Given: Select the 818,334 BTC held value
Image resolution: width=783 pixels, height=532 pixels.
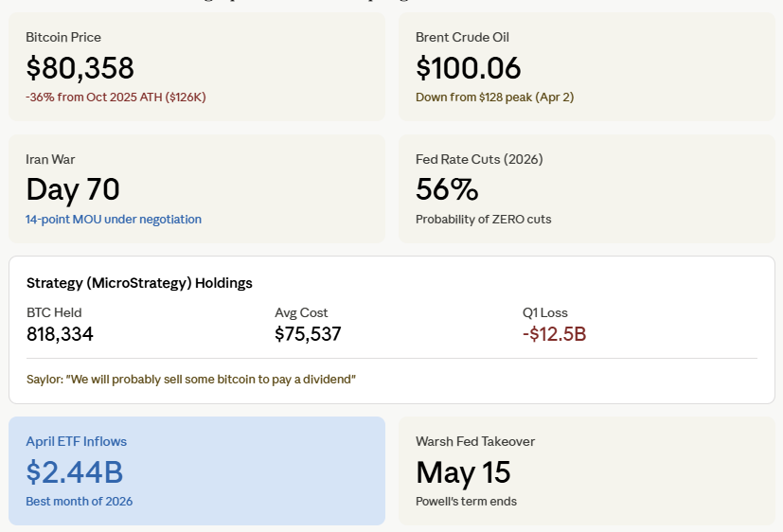Looking at the screenshot, I should pos(60,334).
